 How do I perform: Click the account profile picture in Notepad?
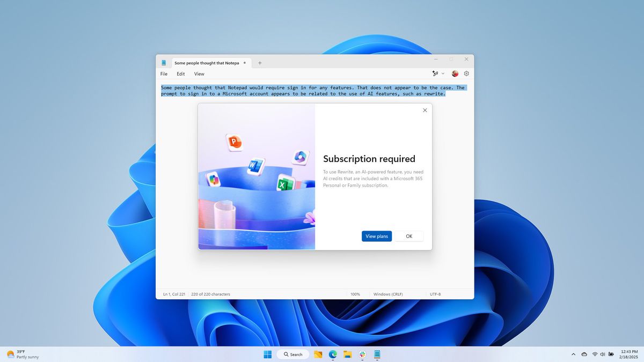point(455,73)
